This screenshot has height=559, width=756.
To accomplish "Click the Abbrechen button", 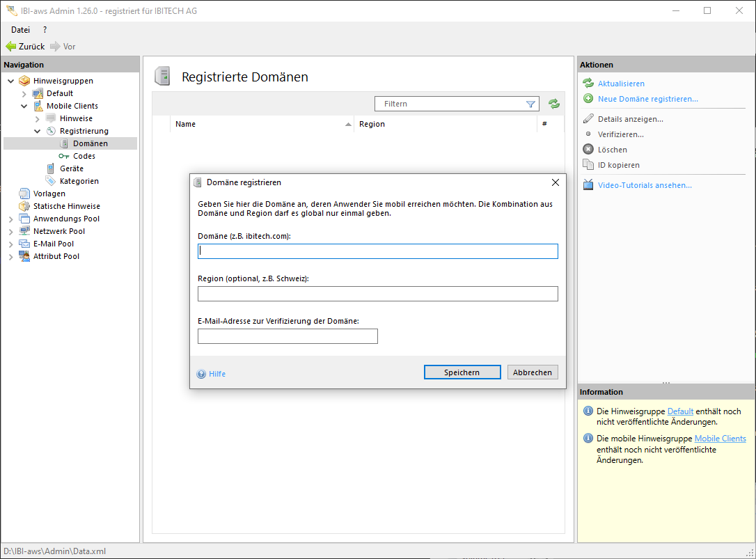I will 532,372.
